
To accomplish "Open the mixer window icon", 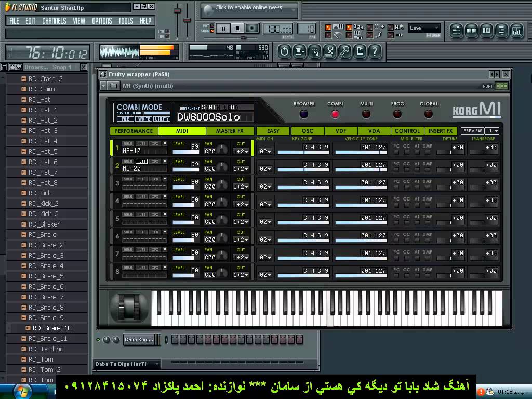I will [516, 31].
